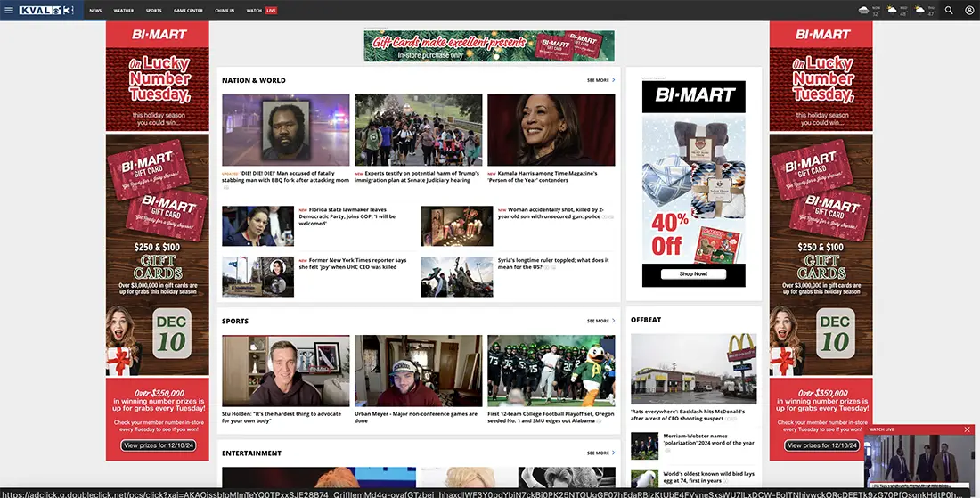Open the Offbeat section heading

(646, 319)
